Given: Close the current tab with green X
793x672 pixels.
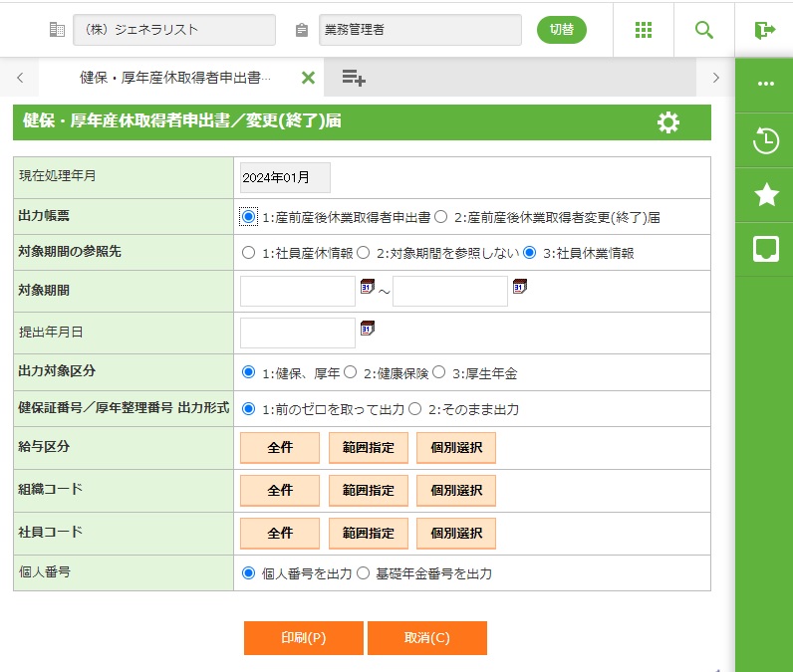Looking at the screenshot, I should pos(308,78).
